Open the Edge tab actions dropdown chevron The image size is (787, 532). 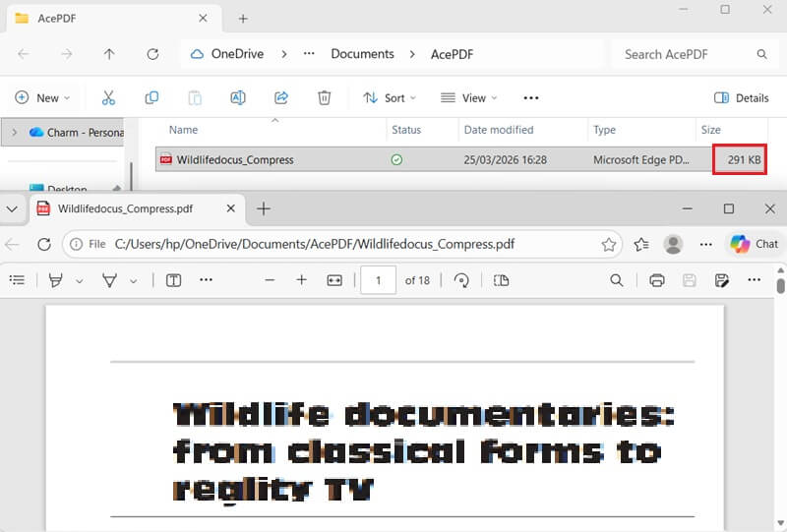point(12,208)
